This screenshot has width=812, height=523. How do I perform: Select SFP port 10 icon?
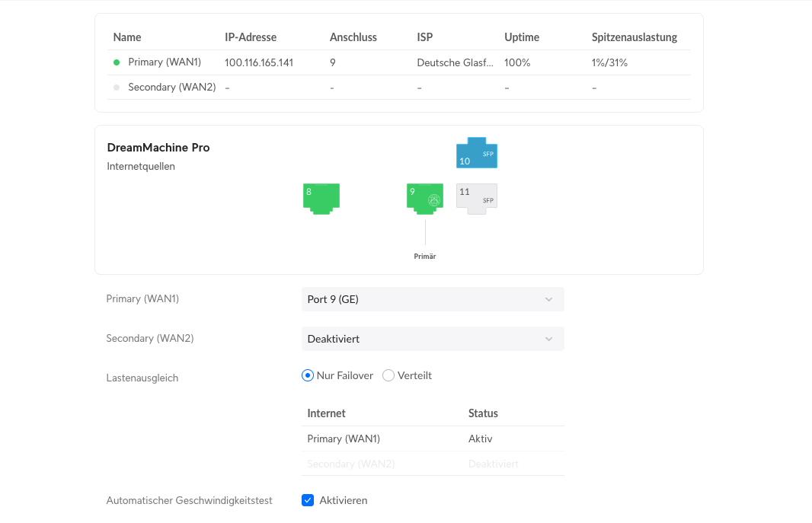coord(476,152)
